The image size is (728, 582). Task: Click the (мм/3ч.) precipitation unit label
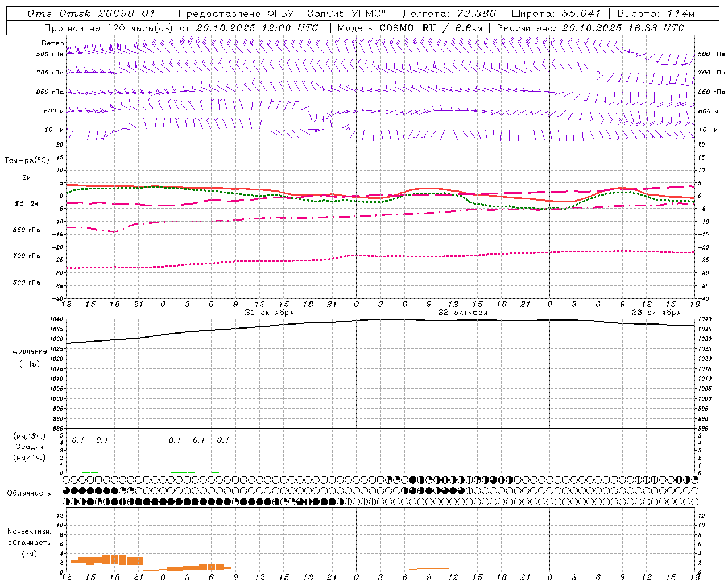point(30,436)
